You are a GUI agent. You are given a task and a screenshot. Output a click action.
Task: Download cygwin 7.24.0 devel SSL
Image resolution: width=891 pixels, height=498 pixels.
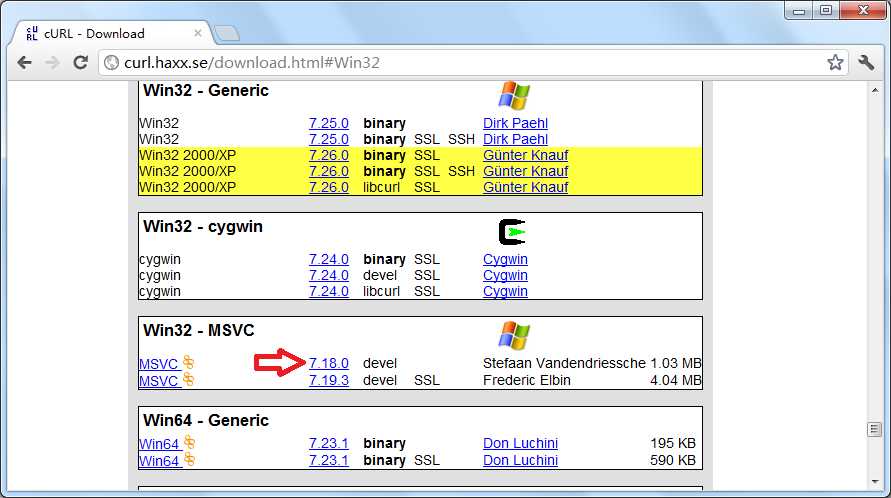pyautogui.click(x=328, y=275)
